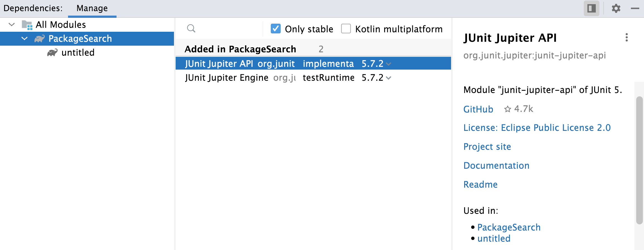Click the module description text of JUnit 5
The image size is (644, 250).
[x=543, y=90]
